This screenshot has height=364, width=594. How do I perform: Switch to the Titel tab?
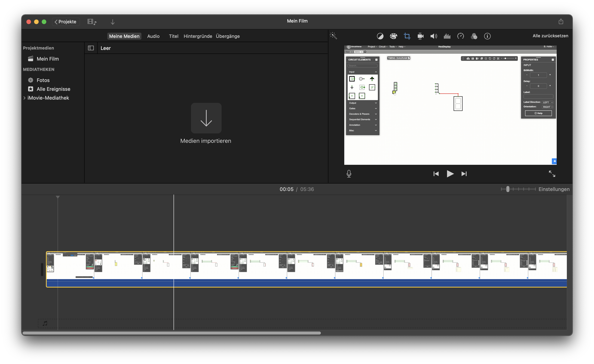coord(174,36)
